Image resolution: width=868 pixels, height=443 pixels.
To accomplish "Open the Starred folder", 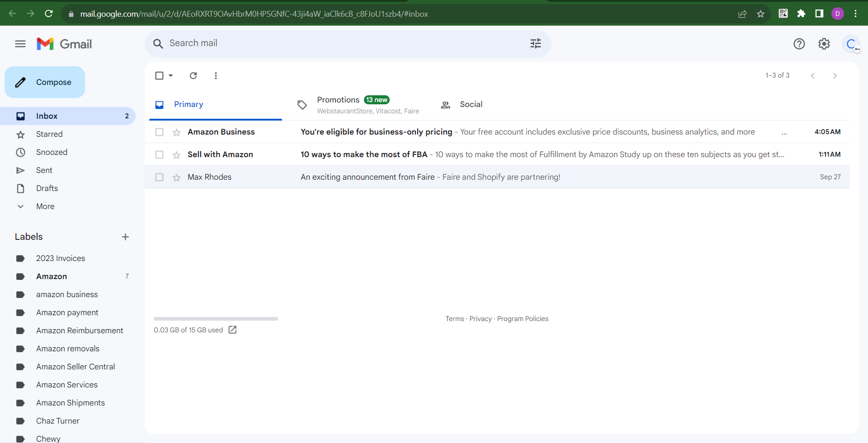I will pos(68,134).
